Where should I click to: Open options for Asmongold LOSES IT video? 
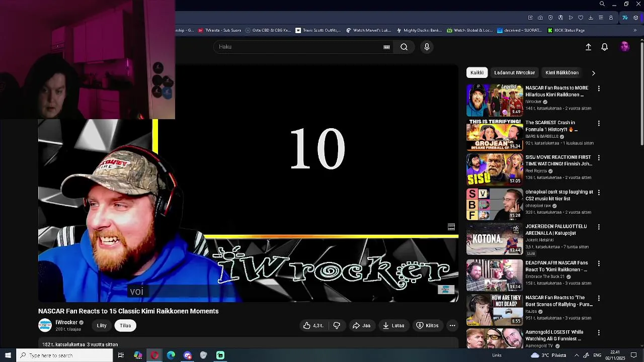[x=599, y=333]
